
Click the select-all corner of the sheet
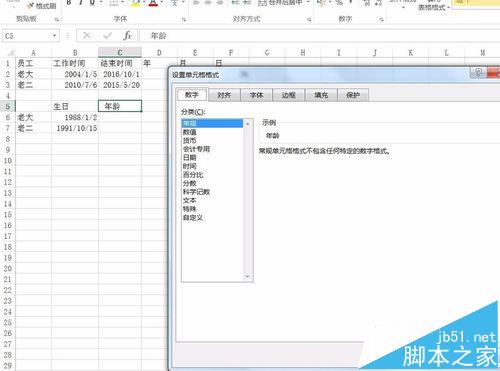tap(10, 53)
